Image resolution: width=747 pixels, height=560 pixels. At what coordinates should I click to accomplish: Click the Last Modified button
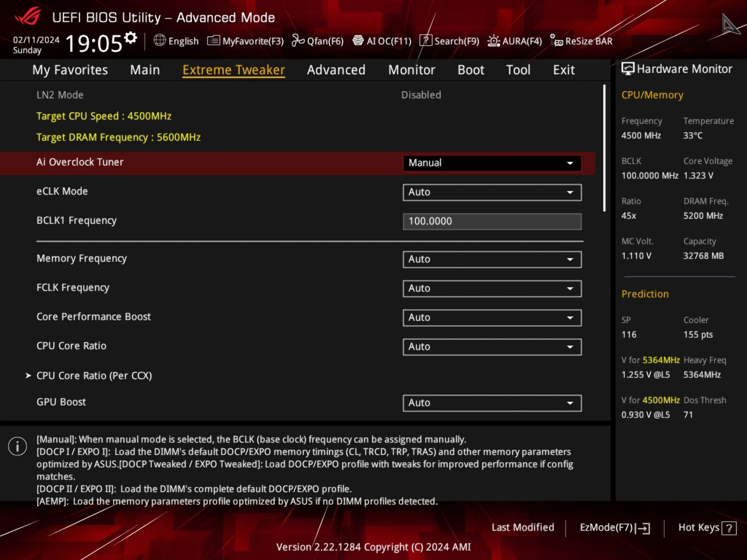click(x=523, y=527)
